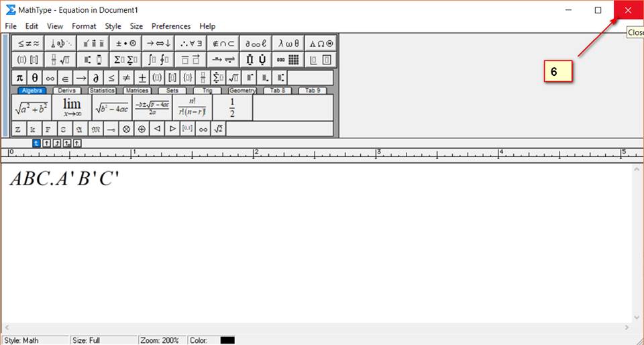Insert summation with limits from small bar
644x345 pixels.
pos(218,77)
